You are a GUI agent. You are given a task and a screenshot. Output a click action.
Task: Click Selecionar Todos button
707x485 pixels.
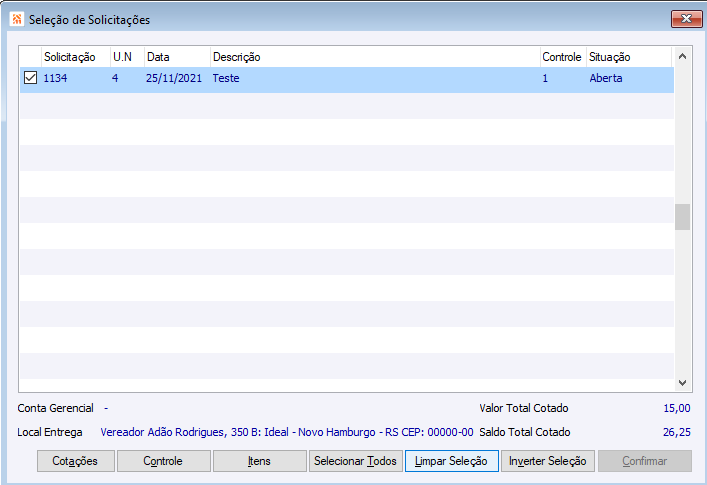(355, 461)
